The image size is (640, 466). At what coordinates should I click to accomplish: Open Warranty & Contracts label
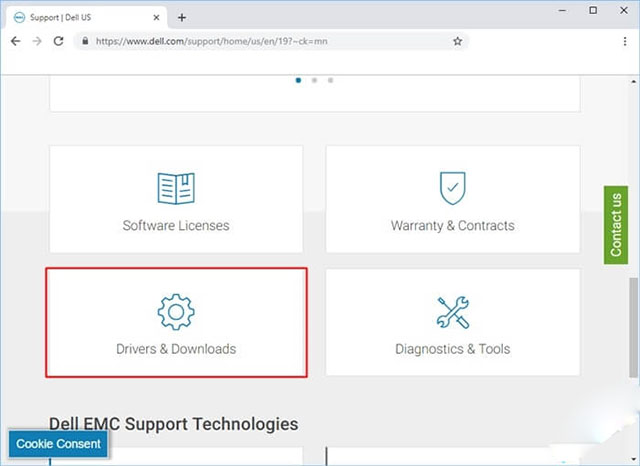tap(453, 226)
